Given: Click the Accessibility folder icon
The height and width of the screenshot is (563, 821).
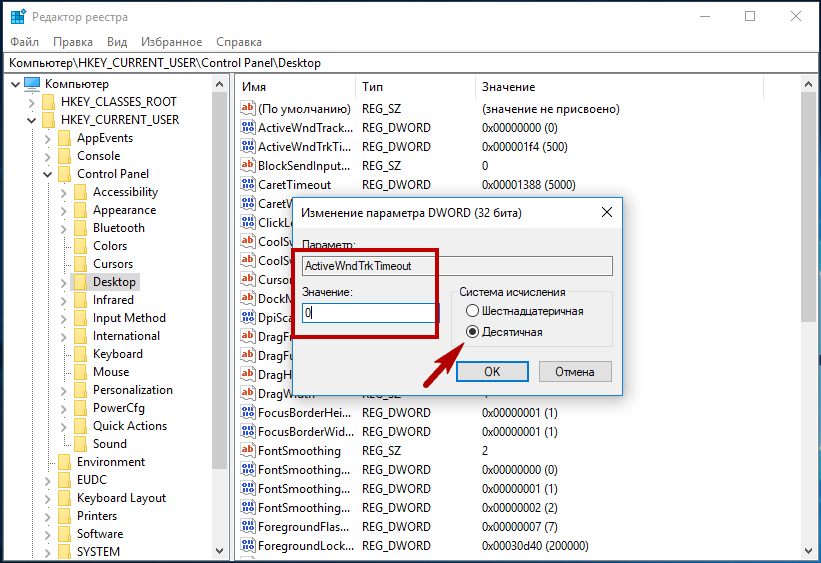Looking at the screenshot, I should (x=81, y=192).
